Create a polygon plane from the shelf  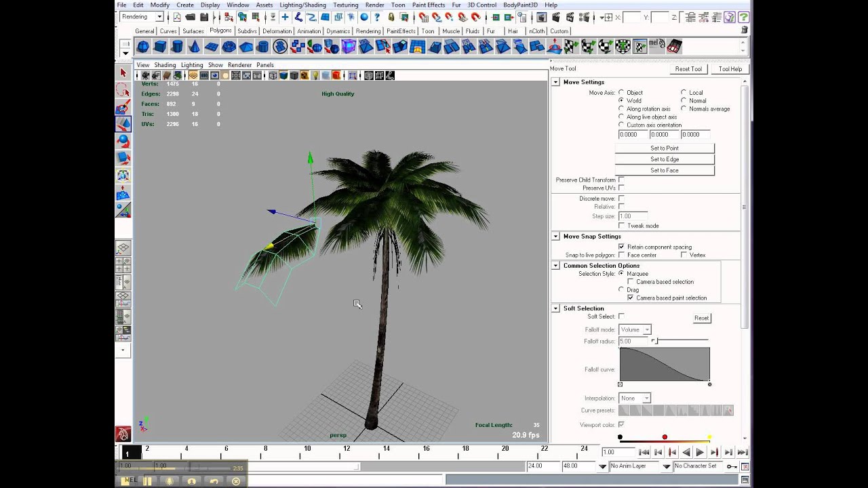212,47
